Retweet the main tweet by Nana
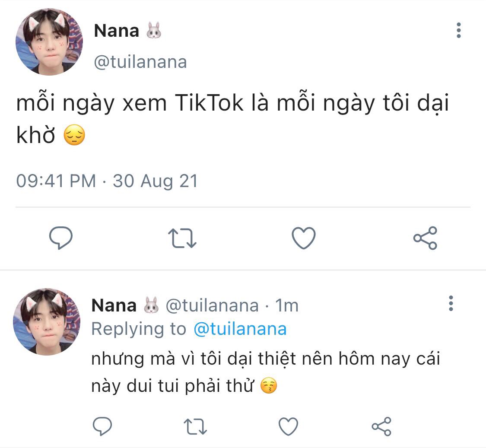 point(182,238)
